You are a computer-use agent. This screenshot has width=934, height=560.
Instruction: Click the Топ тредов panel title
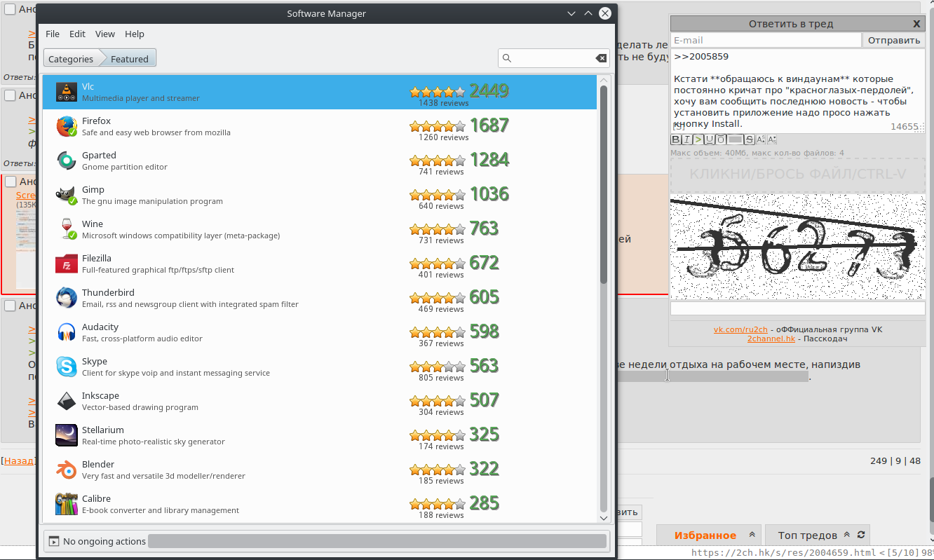[x=808, y=535]
